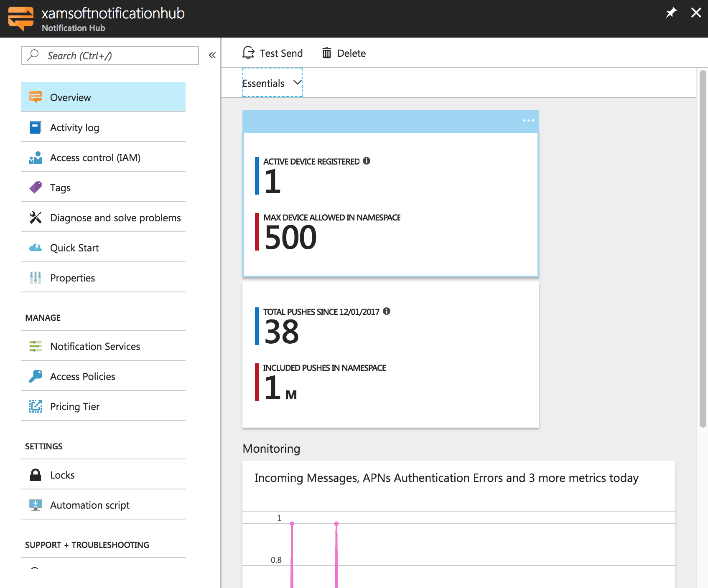Screen dimensions: 708x588
Task: Collapse the sidebar with double chevron
Action: pos(212,55)
